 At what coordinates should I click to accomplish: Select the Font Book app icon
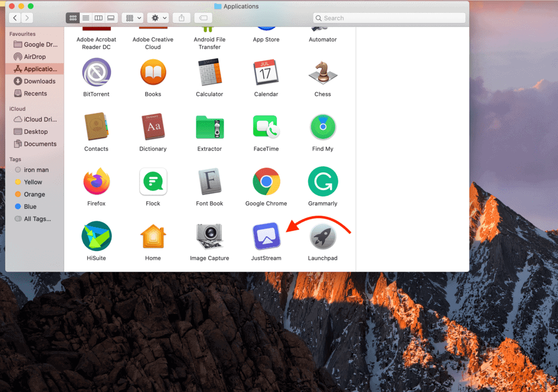click(x=210, y=181)
